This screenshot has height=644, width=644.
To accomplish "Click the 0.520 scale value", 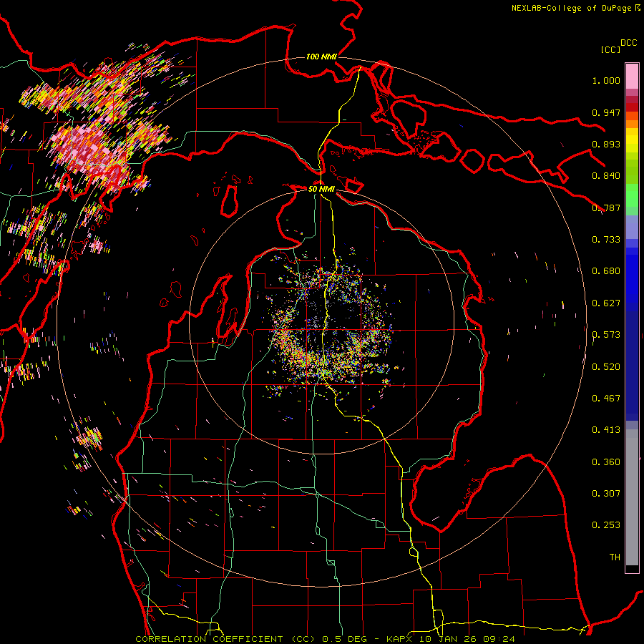I will click(x=606, y=367).
